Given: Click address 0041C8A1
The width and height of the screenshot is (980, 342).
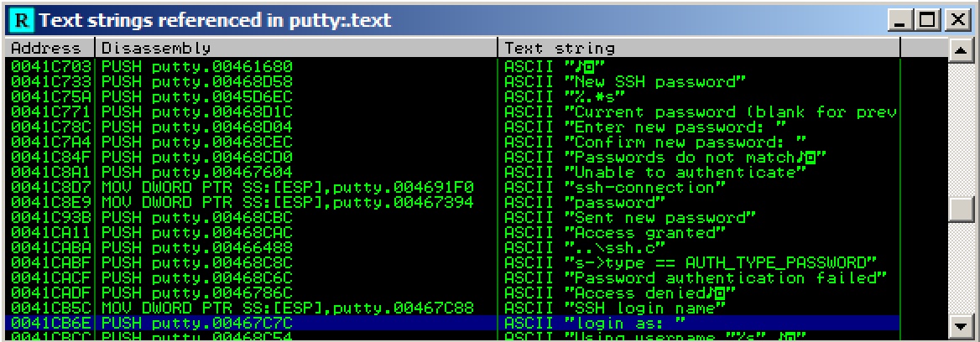Looking at the screenshot, I should pyautogui.click(x=51, y=172).
